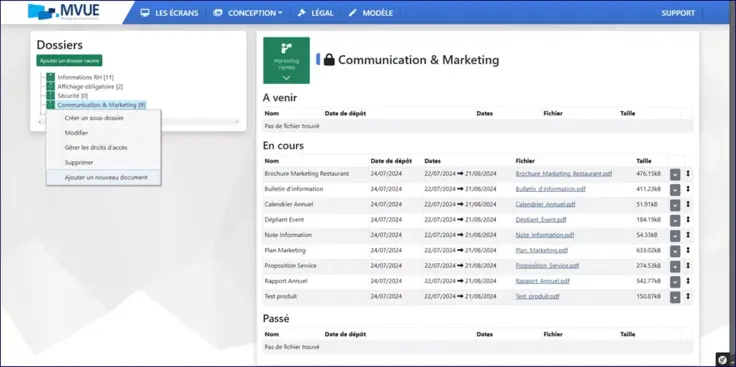Screen dimensions: 736x367
Task: Open Brochure_Marketing_Restaurant.pdf file
Action: pyautogui.click(x=564, y=174)
